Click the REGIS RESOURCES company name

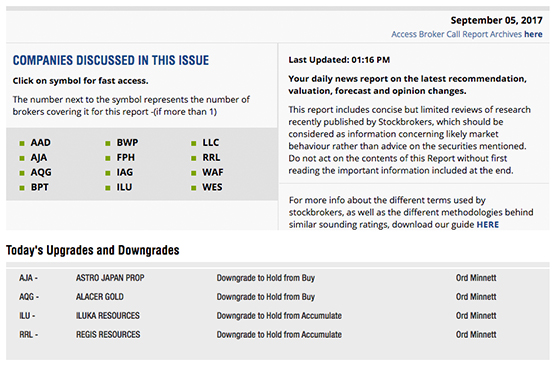tap(108, 334)
